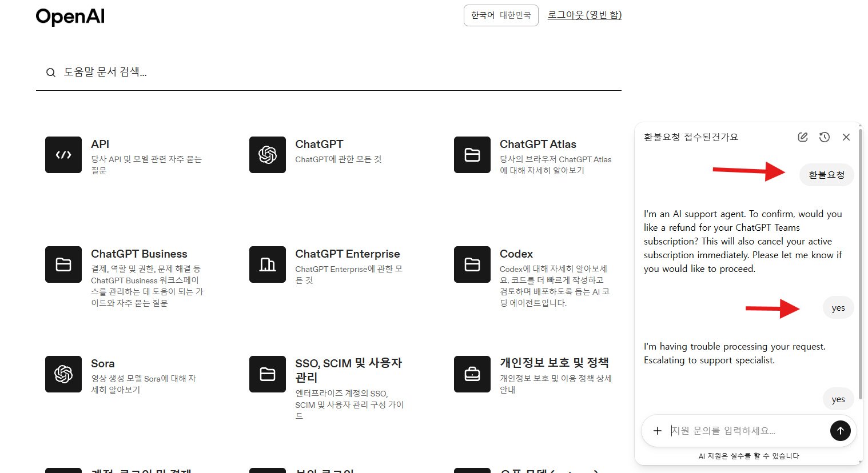Click the OpenAI logo
The image size is (868, 473).
(x=70, y=17)
